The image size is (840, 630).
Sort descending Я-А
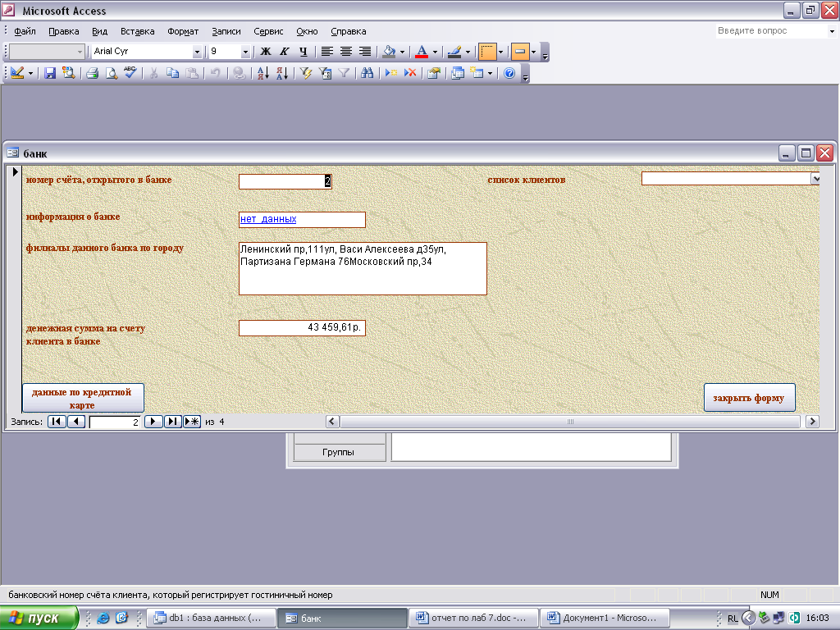point(282,73)
